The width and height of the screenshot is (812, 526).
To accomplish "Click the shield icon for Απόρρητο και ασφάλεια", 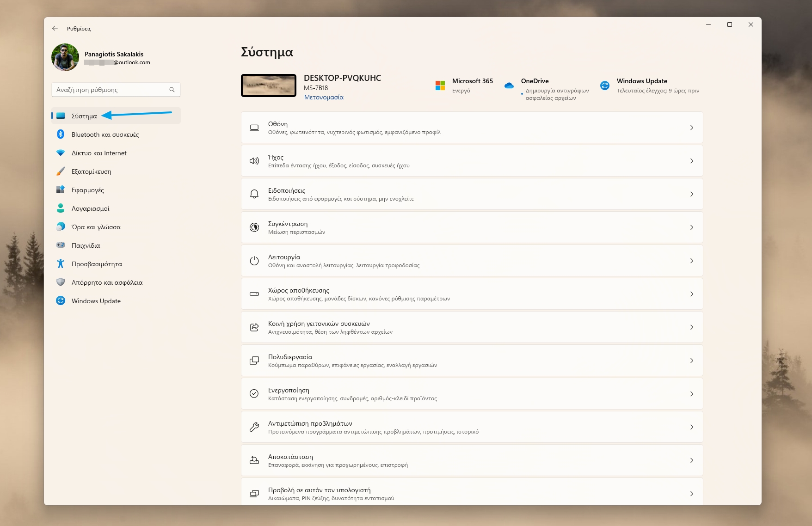I will [61, 282].
